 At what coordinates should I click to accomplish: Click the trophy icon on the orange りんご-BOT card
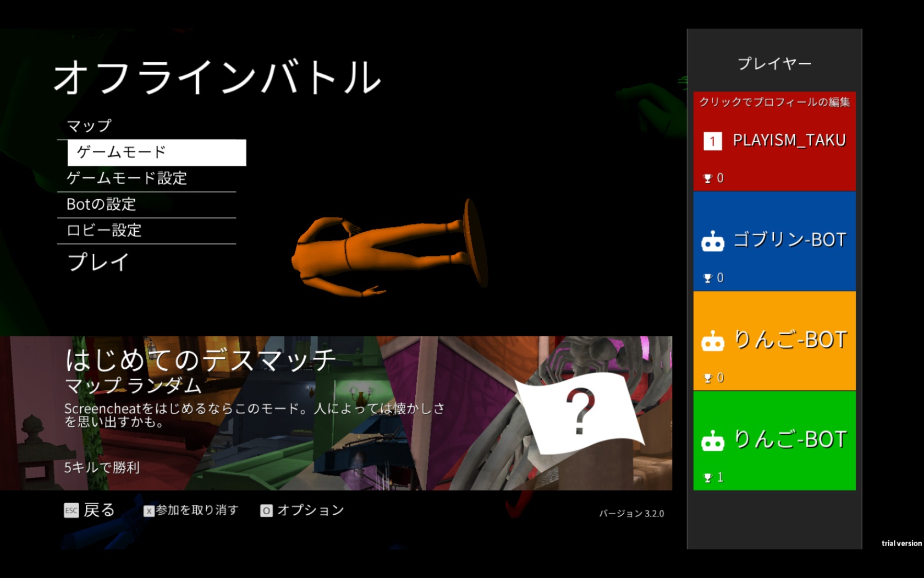coord(708,378)
